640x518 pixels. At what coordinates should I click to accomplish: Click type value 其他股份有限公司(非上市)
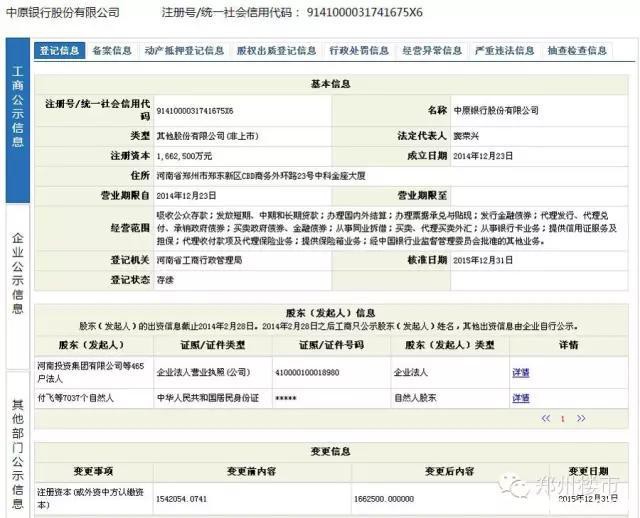[x=208, y=136]
